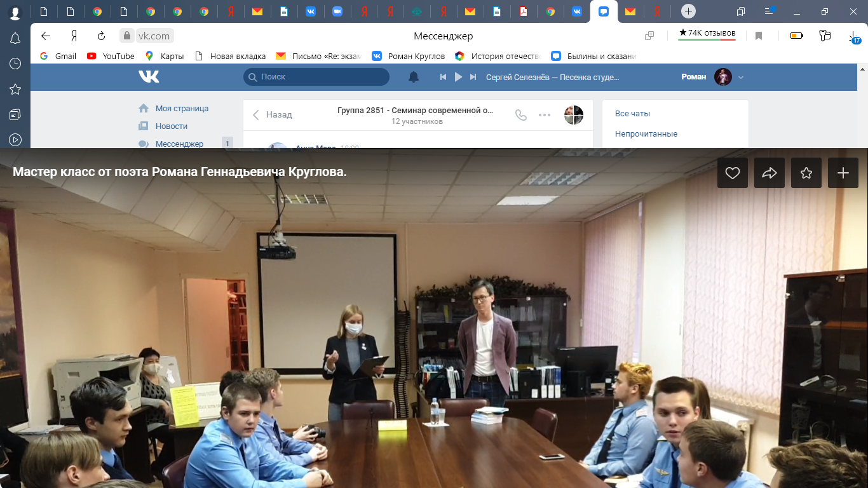The height and width of the screenshot is (488, 868).
Task: Open the История отечества bookmark
Action: (x=498, y=56)
